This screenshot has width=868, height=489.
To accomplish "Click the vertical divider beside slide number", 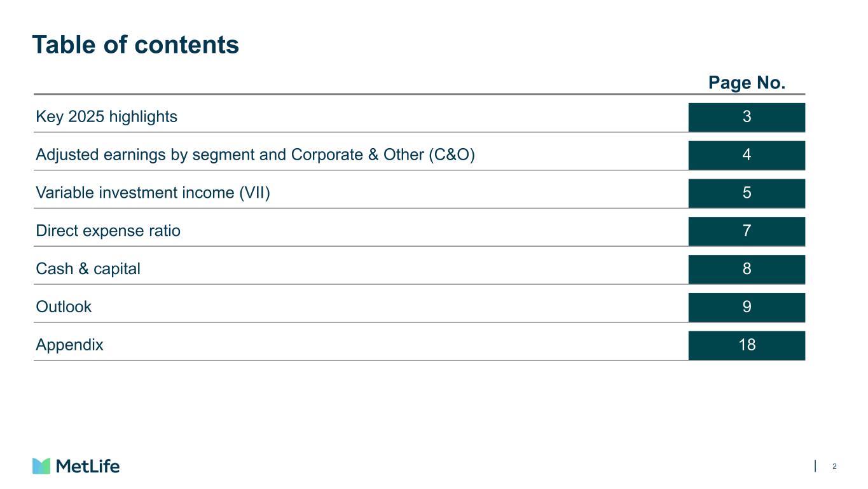I will pos(815,466).
